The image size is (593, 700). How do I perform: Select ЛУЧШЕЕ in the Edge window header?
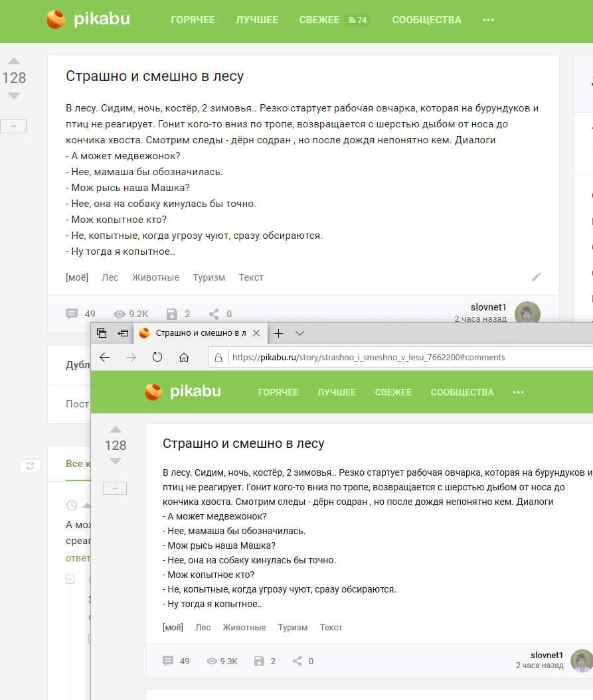pos(336,392)
